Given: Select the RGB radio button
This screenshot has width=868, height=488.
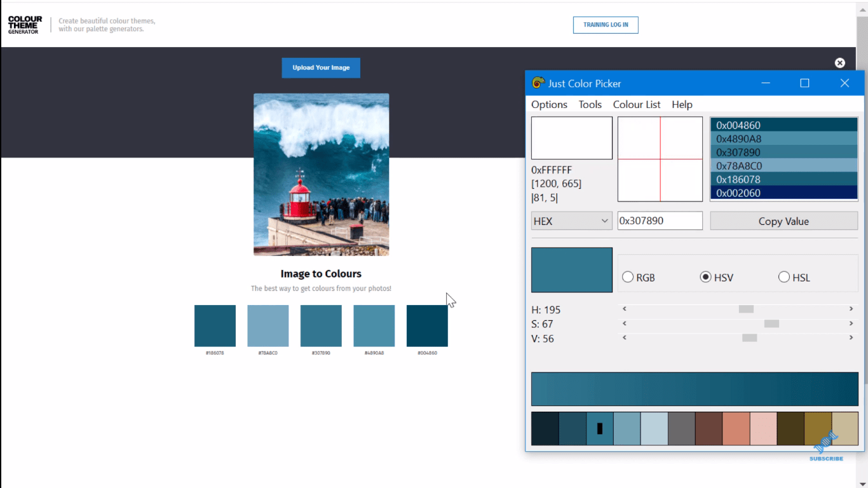Looking at the screenshot, I should tap(628, 277).
